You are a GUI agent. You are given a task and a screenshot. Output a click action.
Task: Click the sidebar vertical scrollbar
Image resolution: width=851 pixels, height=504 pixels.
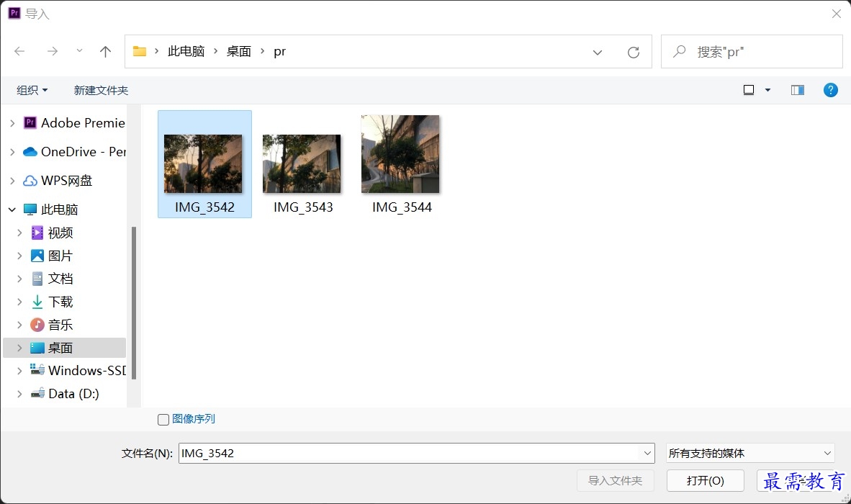tap(133, 302)
